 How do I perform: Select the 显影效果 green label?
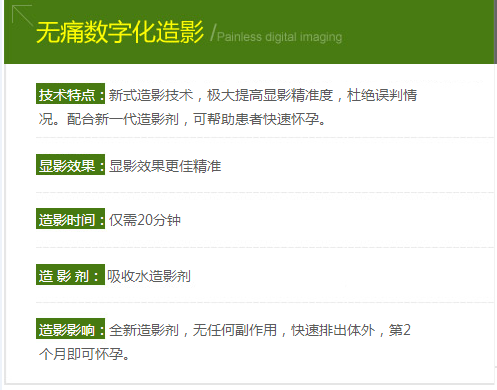coord(70,165)
